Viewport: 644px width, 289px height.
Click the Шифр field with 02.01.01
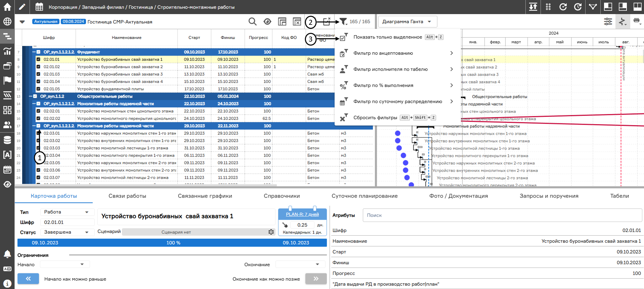click(67, 222)
